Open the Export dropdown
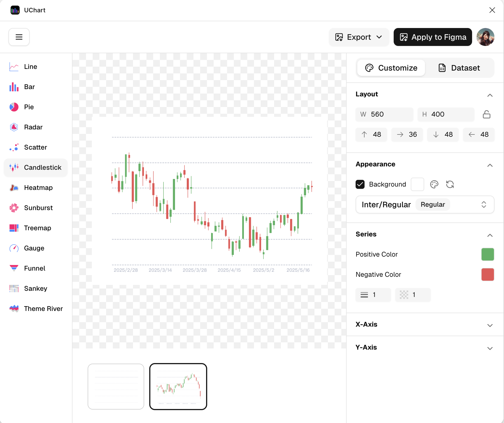Image resolution: width=504 pixels, height=423 pixels. tap(359, 37)
